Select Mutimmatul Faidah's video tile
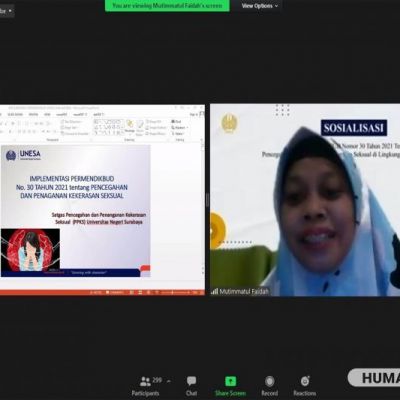The height and width of the screenshot is (400, 400). [x=305, y=200]
